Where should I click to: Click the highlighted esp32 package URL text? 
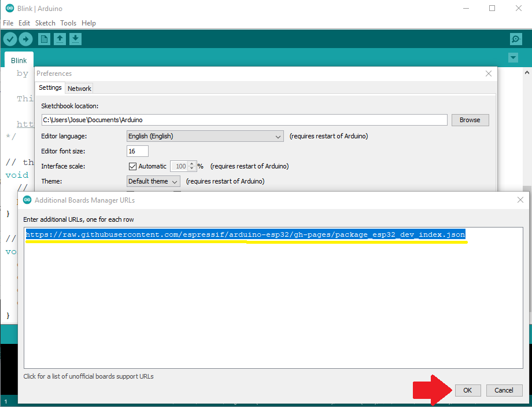click(245, 234)
